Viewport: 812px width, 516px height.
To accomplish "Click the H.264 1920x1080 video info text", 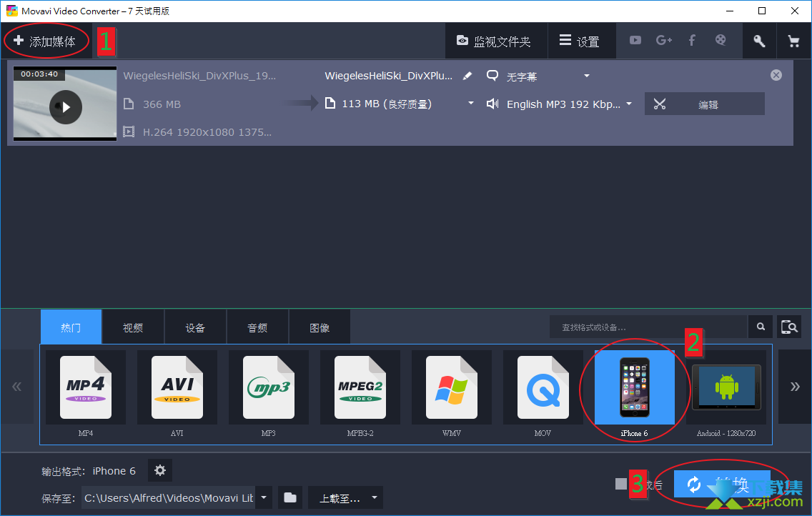I will pos(207,132).
